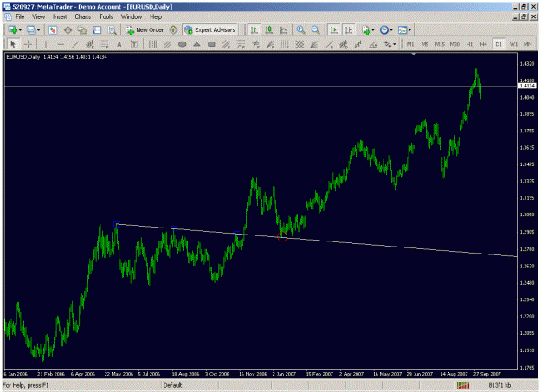Select the arrow Cursor tool
This screenshot has width=541, height=392.
(13, 44)
